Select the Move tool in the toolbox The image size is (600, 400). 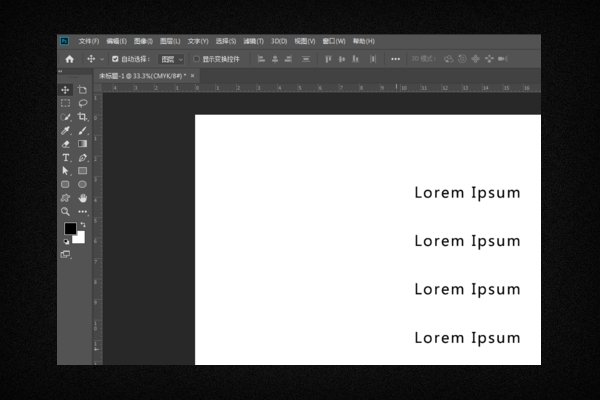(66, 90)
